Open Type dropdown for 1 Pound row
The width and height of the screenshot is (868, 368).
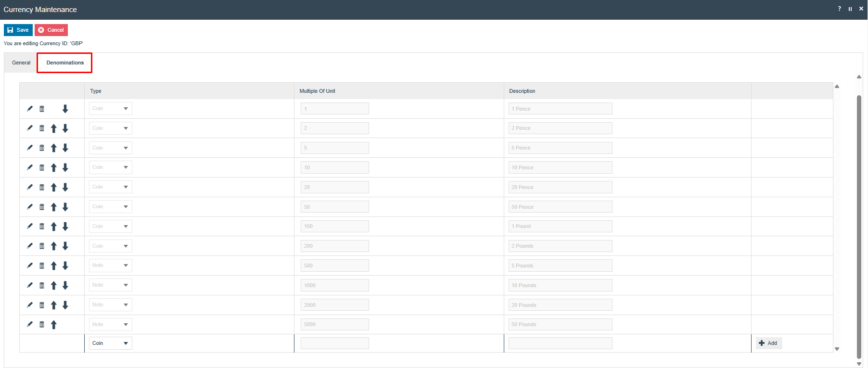(x=111, y=226)
